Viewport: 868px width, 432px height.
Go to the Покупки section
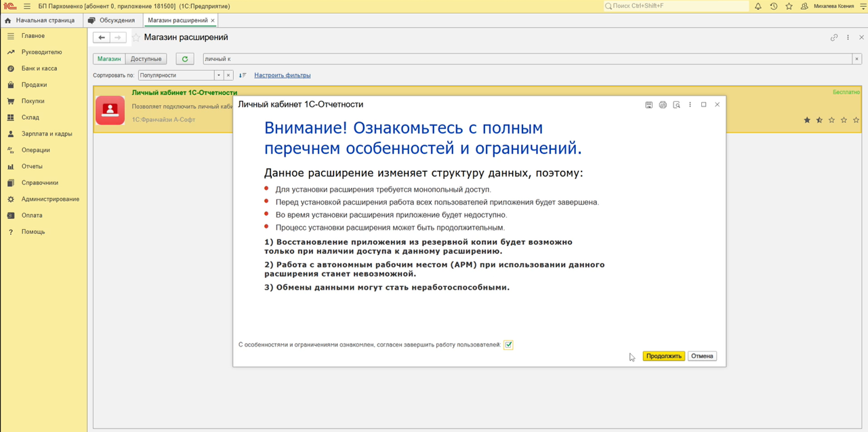pyautogui.click(x=43, y=101)
